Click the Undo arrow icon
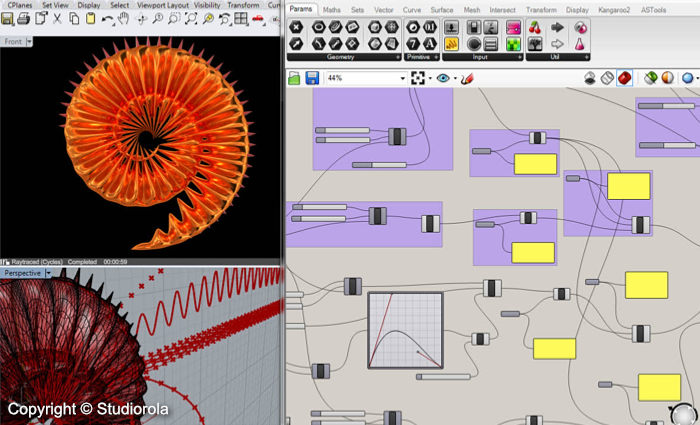The width and height of the screenshot is (700, 425). [107, 19]
